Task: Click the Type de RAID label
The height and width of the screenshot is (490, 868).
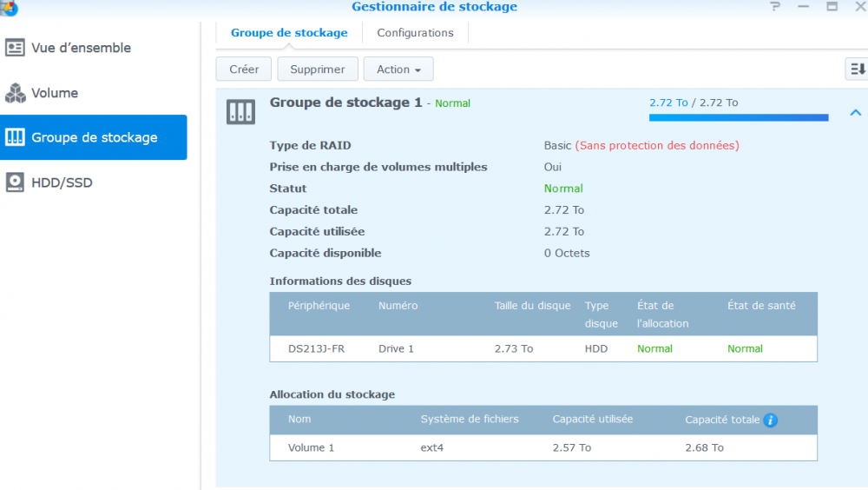Action: click(310, 145)
